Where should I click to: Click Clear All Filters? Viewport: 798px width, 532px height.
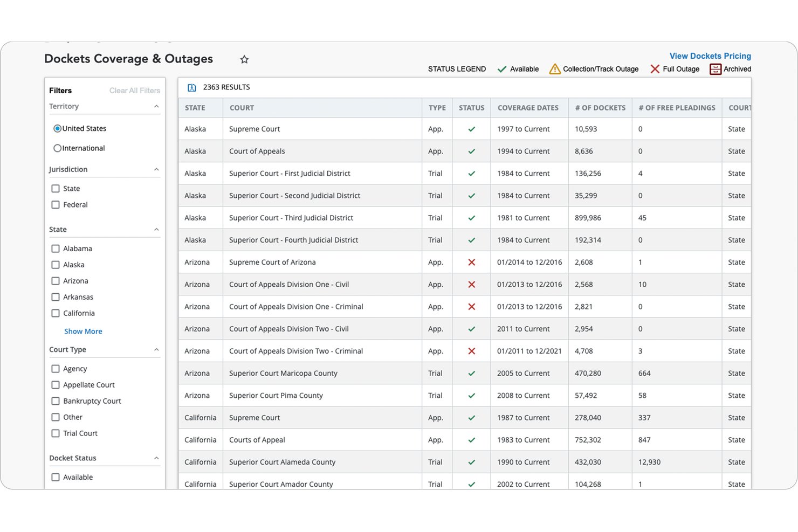(x=135, y=91)
